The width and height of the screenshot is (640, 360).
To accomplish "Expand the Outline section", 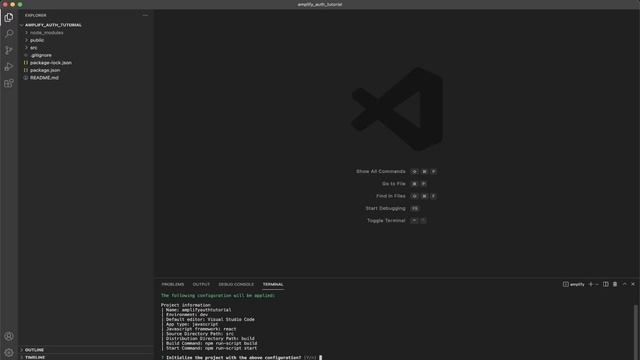I will point(34,350).
